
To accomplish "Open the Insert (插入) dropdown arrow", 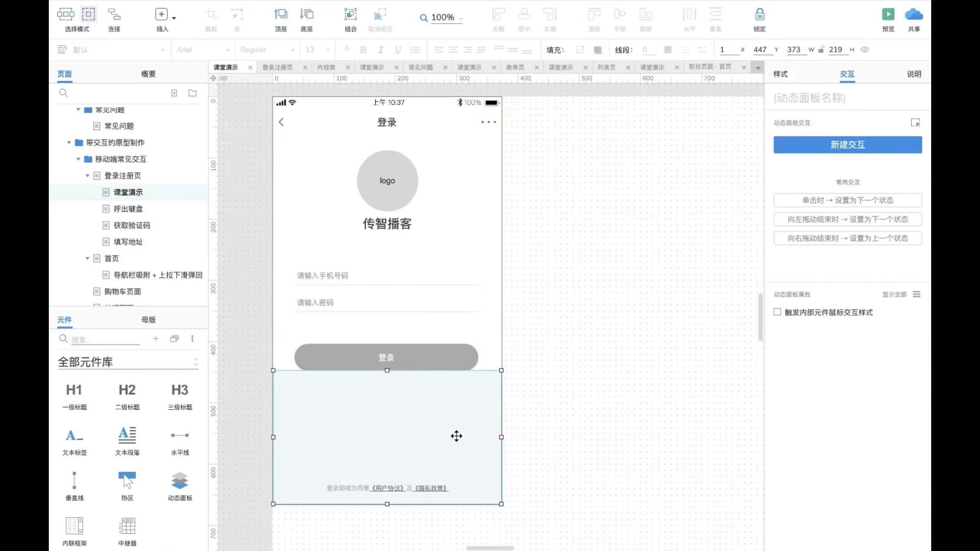I will [x=174, y=18].
